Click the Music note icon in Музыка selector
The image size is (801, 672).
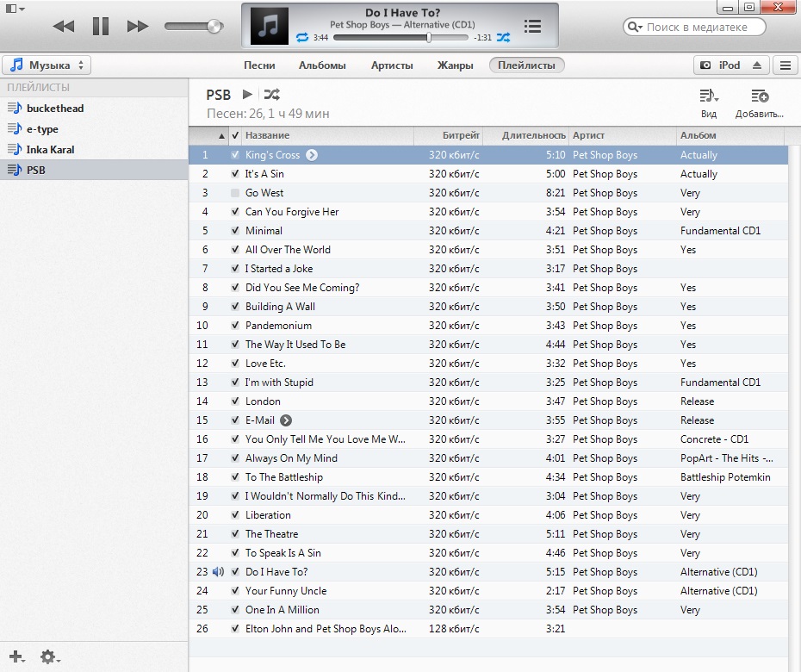click(17, 65)
